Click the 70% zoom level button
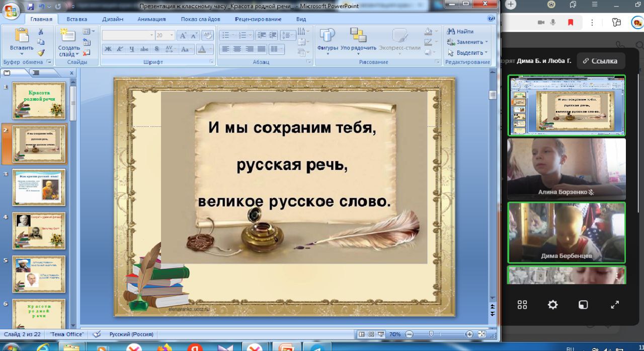Image resolution: width=644 pixels, height=351 pixels. point(395,334)
